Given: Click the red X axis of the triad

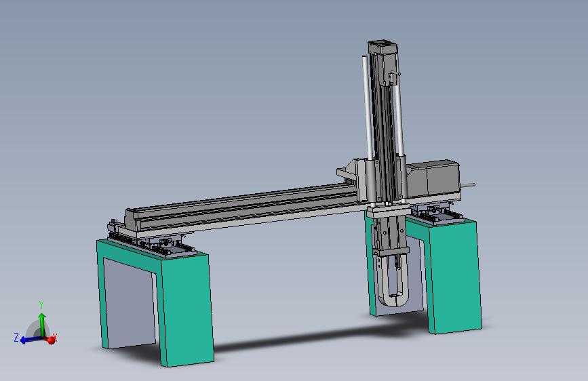Looking at the screenshot, I should click(52, 340).
